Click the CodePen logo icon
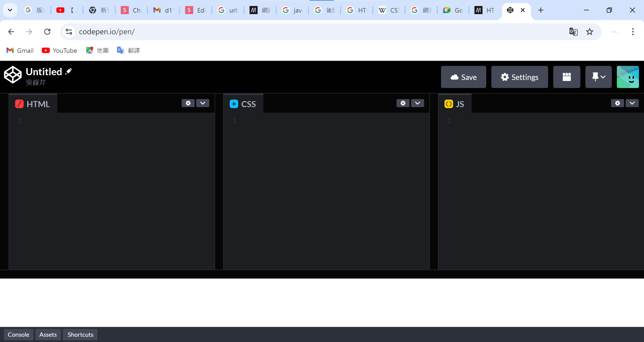644x342 pixels. point(13,75)
